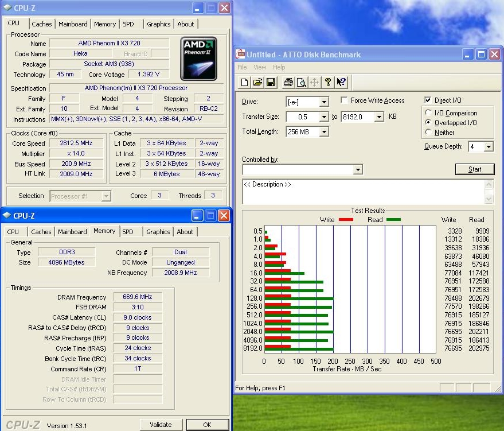Select the Neither radio button
Viewport: 504px width, 431px height.
428,132
